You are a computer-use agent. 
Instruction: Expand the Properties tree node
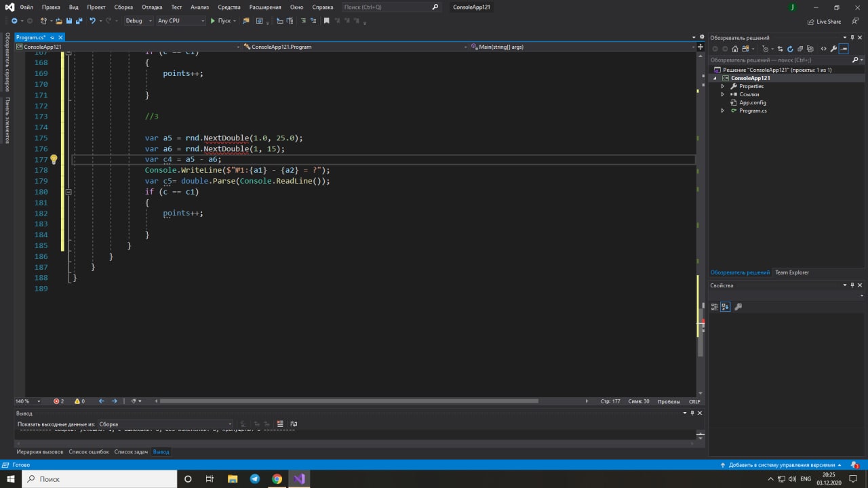[x=722, y=86]
